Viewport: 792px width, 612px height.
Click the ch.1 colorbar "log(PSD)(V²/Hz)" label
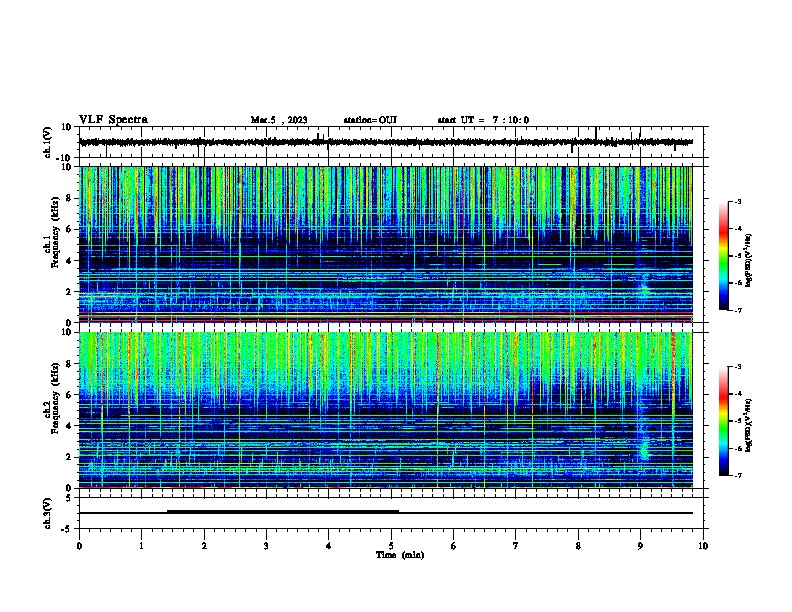[749, 260]
